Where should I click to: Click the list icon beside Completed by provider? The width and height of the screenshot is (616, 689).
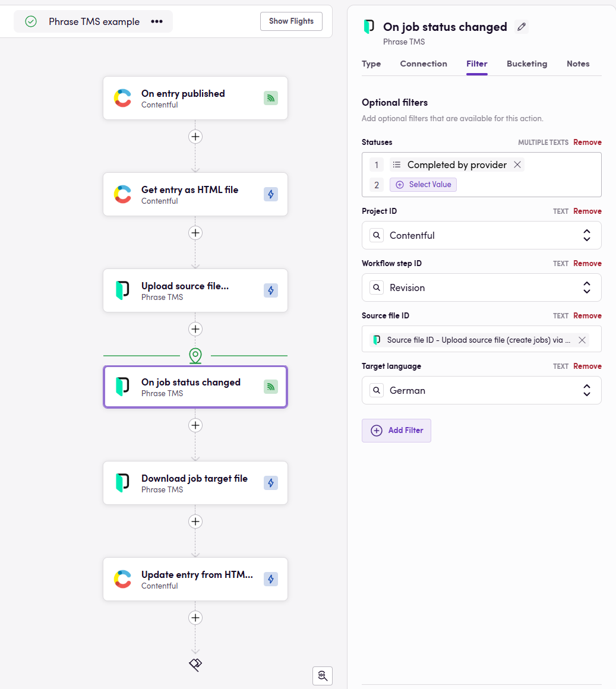point(396,165)
